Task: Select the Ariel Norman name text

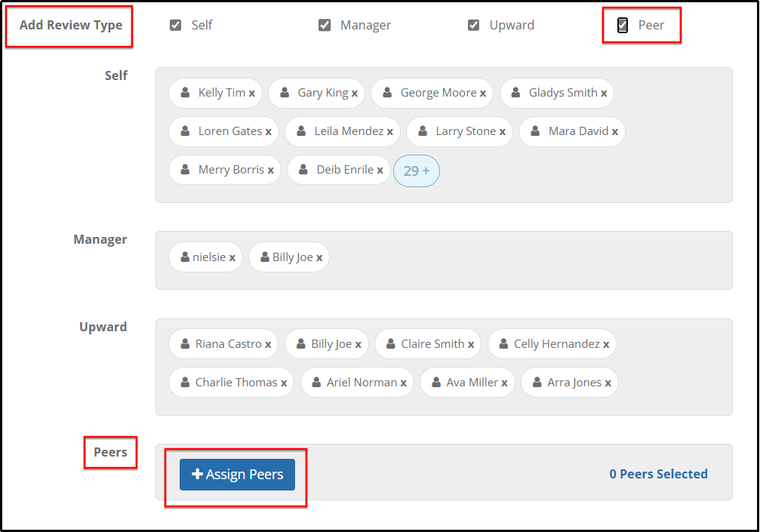Action: click(362, 383)
